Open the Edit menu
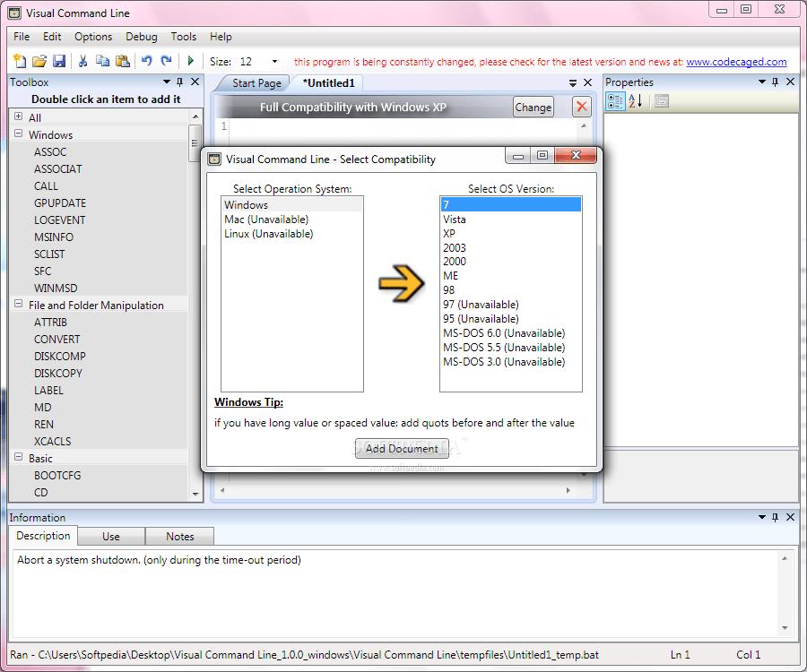 (52, 37)
